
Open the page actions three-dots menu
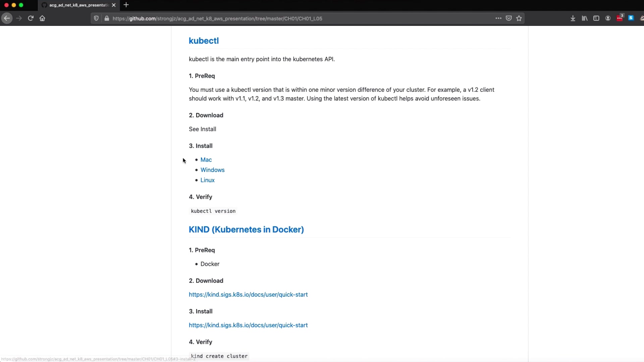[x=498, y=18]
